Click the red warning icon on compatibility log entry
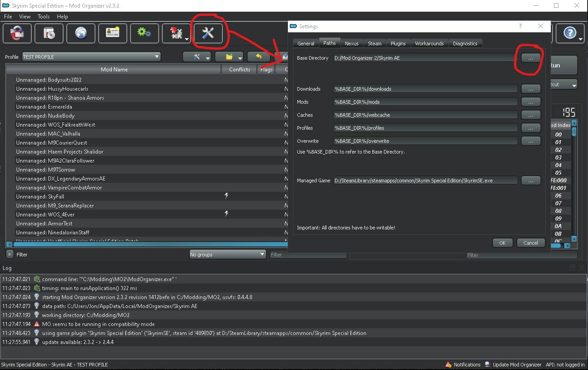The height and width of the screenshot is (370, 588). tap(37, 324)
